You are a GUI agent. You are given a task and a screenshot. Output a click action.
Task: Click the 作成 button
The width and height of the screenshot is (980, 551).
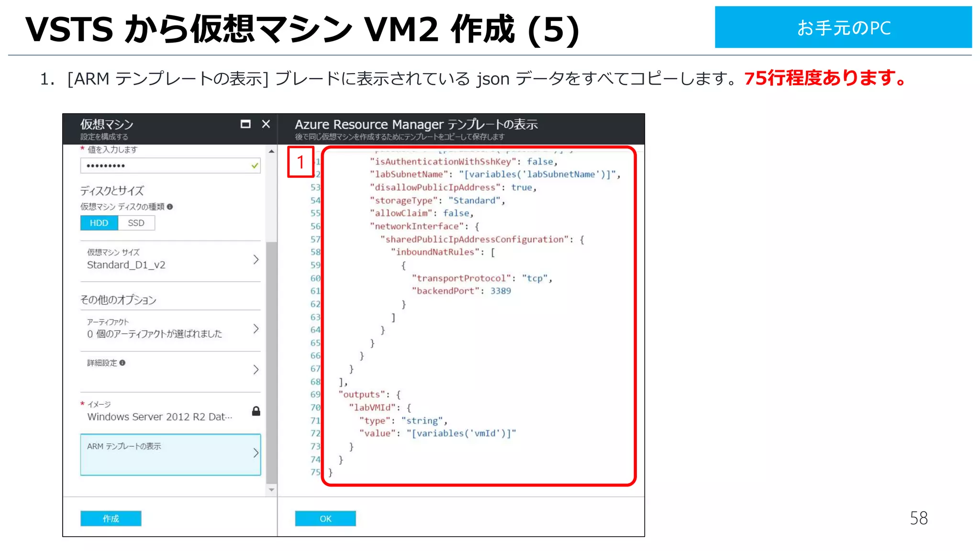point(111,518)
